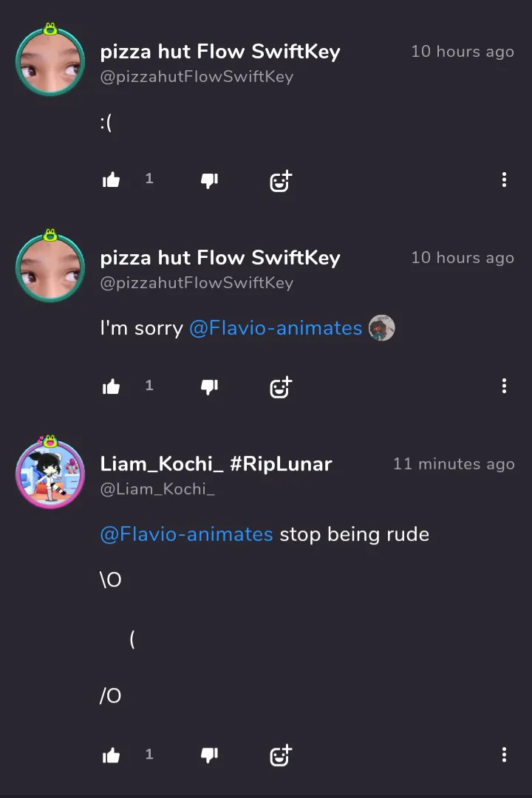Open pizza hut Flow SwiftKey's profile from first comment
The width and height of the screenshot is (532, 798).
pyautogui.click(x=220, y=52)
